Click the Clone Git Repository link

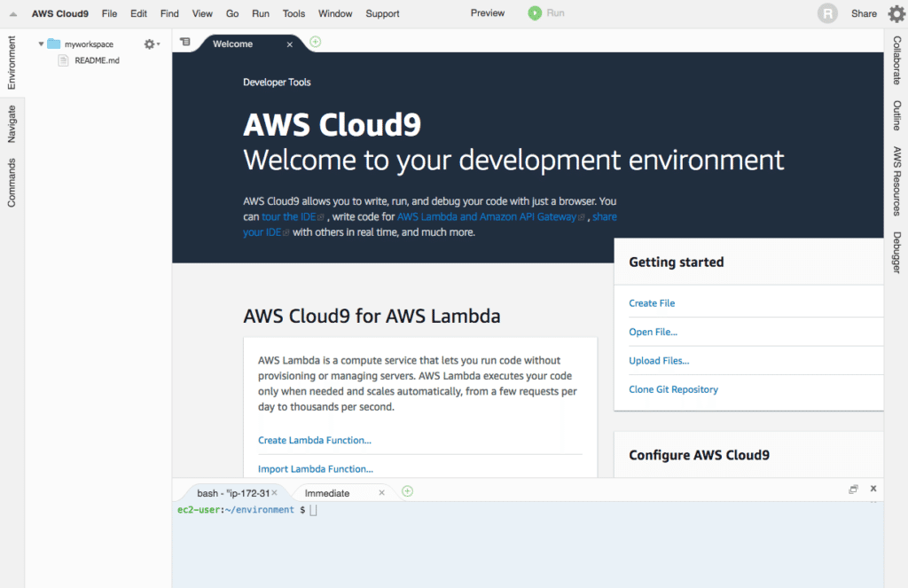point(673,389)
